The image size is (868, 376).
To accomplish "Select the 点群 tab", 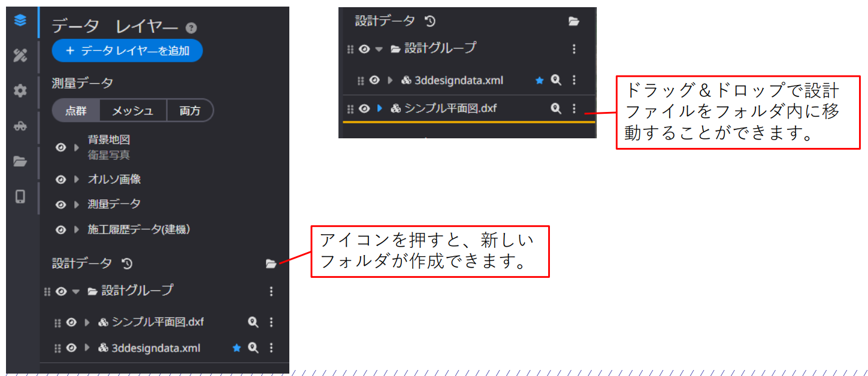I will click(x=75, y=111).
